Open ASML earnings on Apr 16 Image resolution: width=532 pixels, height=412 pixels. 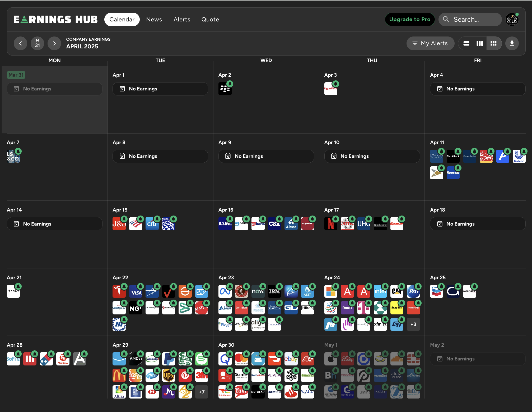[x=225, y=224]
